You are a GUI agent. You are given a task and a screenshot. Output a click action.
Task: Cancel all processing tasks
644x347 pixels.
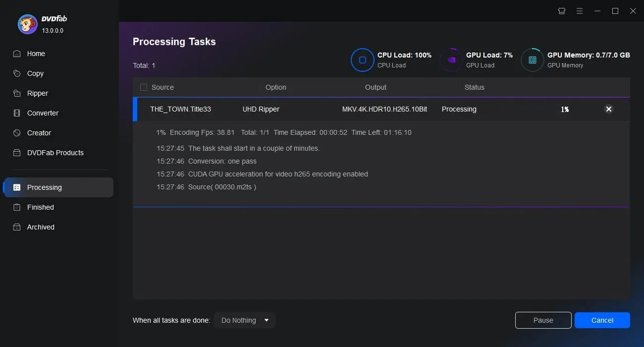(602, 320)
